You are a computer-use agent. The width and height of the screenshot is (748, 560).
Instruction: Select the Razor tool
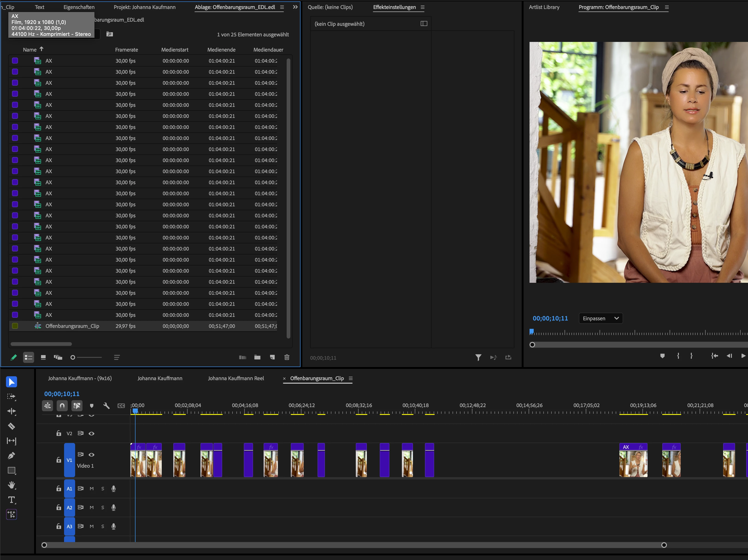tap(12, 426)
